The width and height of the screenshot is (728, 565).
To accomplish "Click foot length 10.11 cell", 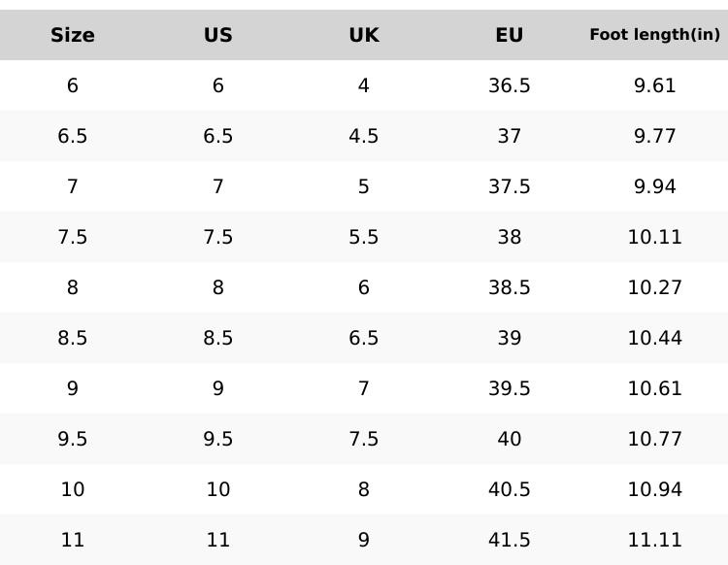I will click(655, 237).
